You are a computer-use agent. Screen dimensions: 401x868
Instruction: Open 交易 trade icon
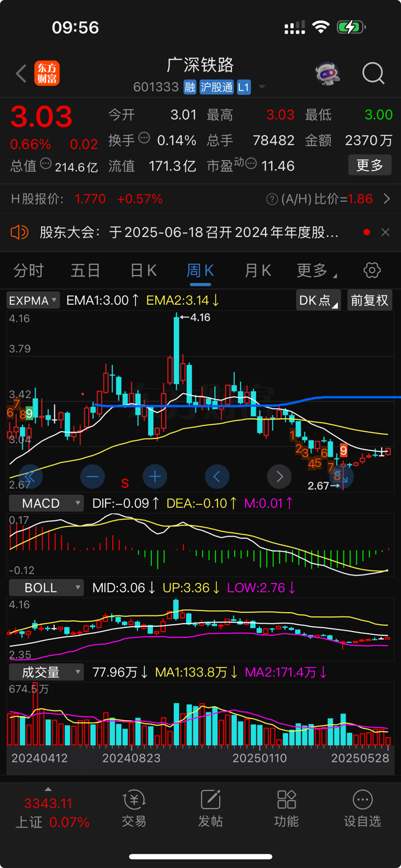pos(134,808)
